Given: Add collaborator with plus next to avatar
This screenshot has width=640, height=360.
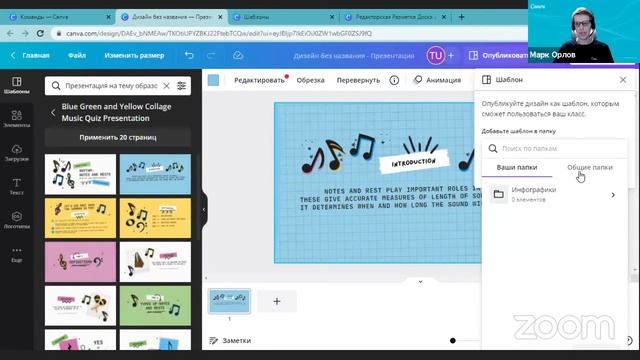Looking at the screenshot, I should [x=451, y=56].
